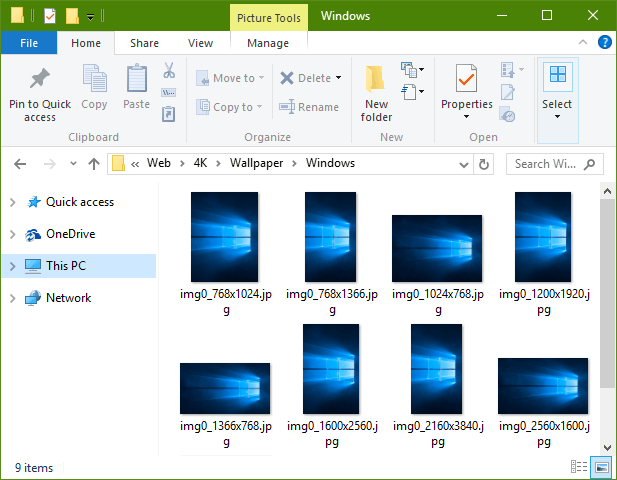The width and height of the screenshot is (617, 480).
Task: Create a New folder
Action: 376,93
